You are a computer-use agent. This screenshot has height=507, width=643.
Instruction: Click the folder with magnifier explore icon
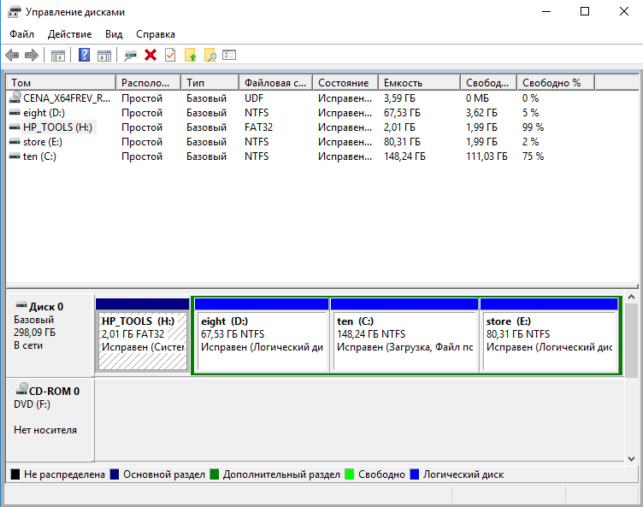[x=210, y=55]
